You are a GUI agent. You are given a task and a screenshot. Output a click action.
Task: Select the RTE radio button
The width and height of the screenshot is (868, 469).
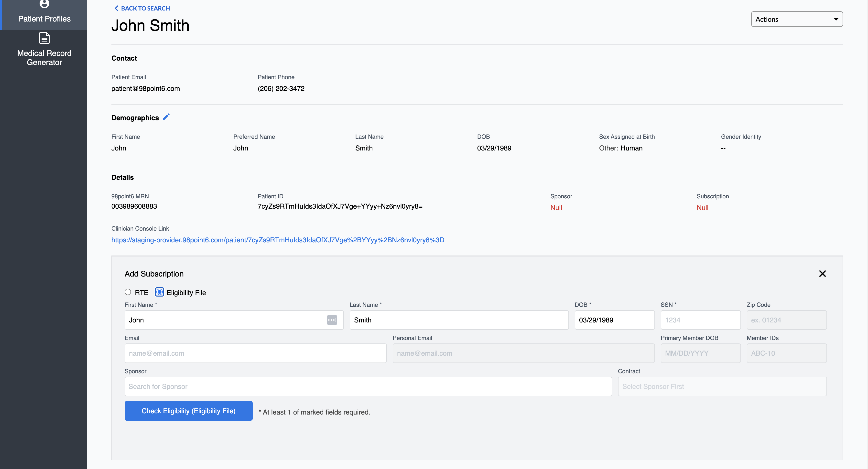click(128, 292)
